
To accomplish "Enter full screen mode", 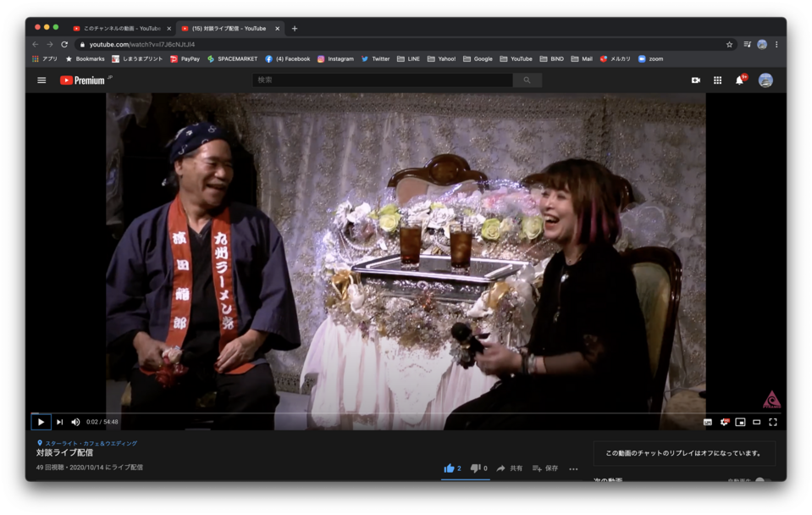I will (x=772, y=422).
